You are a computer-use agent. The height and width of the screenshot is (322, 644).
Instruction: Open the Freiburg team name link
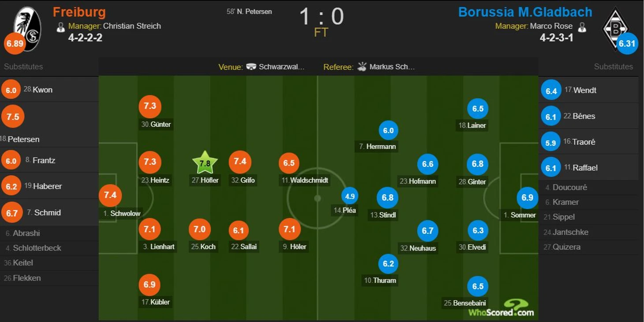point(79,11)
